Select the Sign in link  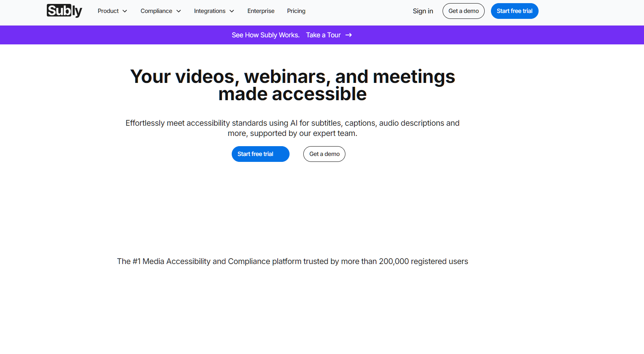click(423, 11)
